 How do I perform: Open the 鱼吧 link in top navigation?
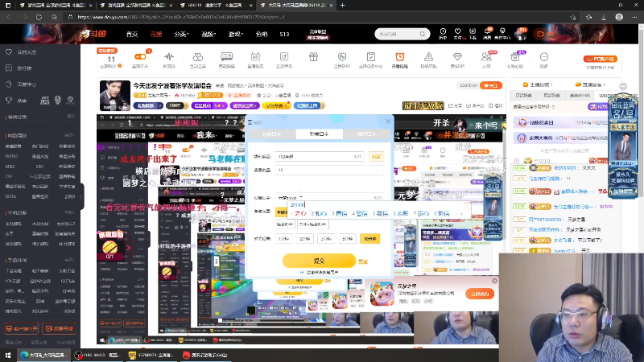261,35
